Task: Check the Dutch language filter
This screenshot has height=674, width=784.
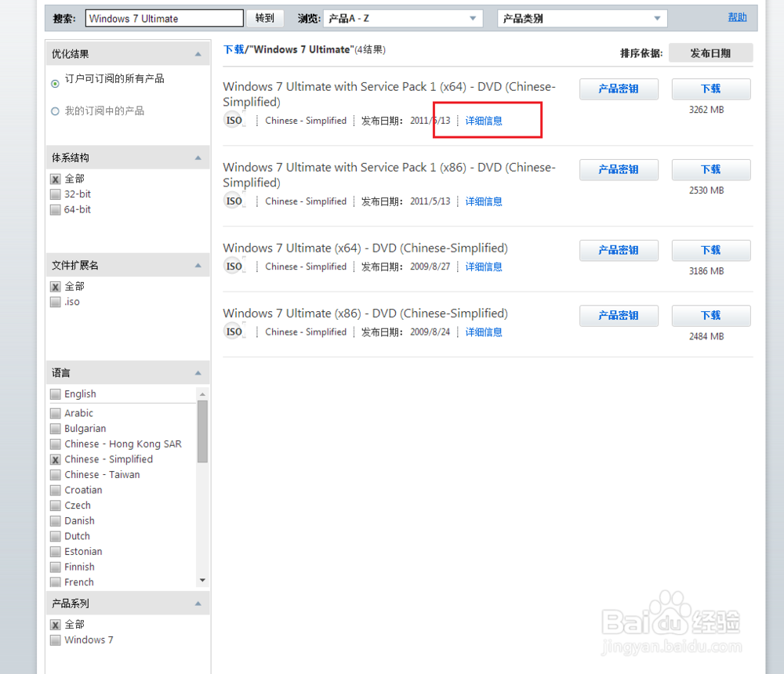Action: 56,536
